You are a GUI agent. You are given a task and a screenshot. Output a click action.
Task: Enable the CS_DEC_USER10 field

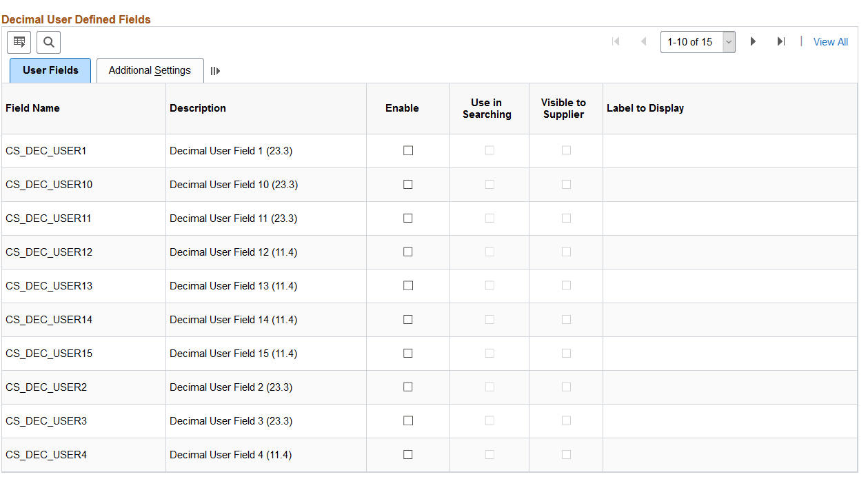pyautogui.click(x=407, y=184)
